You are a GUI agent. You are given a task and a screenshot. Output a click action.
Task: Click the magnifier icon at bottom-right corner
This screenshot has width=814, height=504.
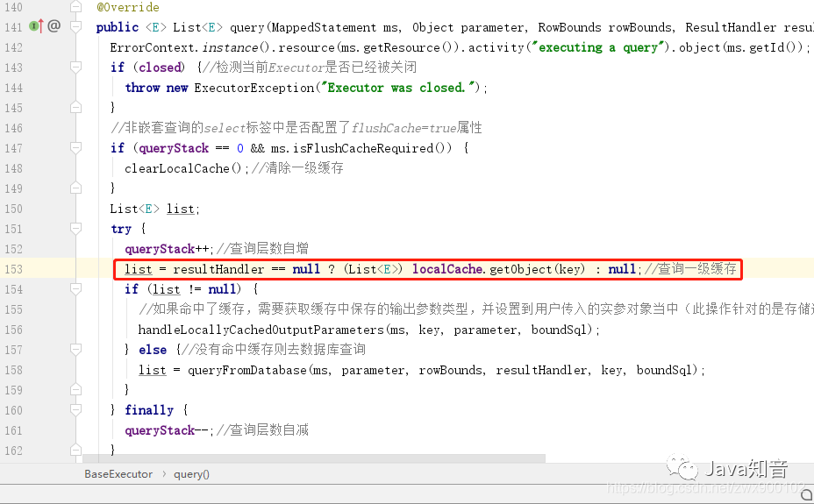[806, 495]
